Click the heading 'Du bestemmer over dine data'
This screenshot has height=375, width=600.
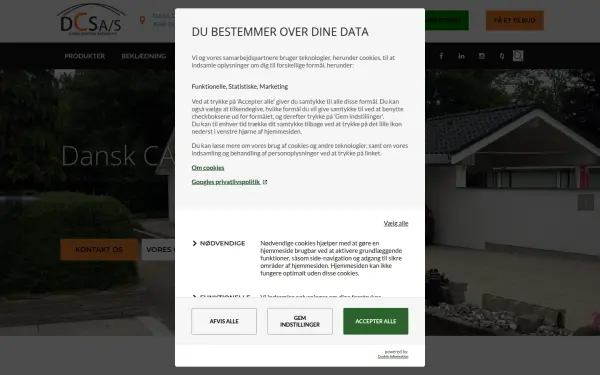click(280, 32)
